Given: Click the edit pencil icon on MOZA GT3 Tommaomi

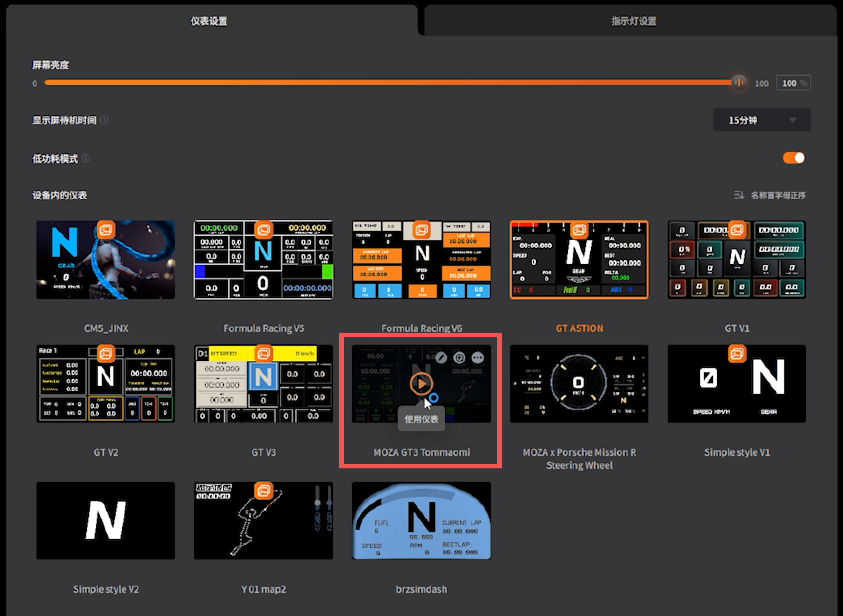Looking at the screenshot, I should coord(441,358).
